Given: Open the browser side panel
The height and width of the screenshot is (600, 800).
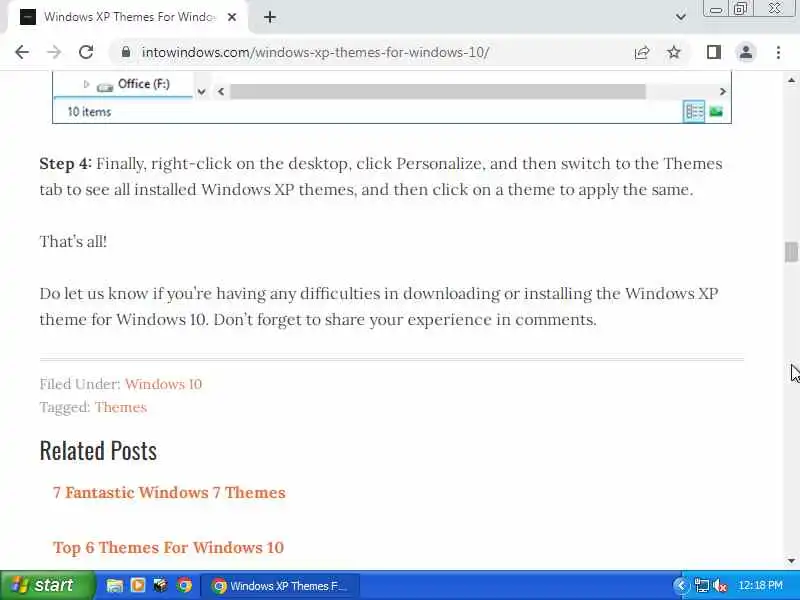Looking at the screenshot, I should pos(714,52).
